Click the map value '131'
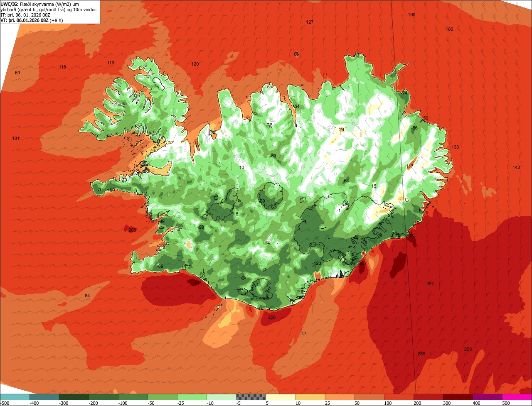 [16, 138]
